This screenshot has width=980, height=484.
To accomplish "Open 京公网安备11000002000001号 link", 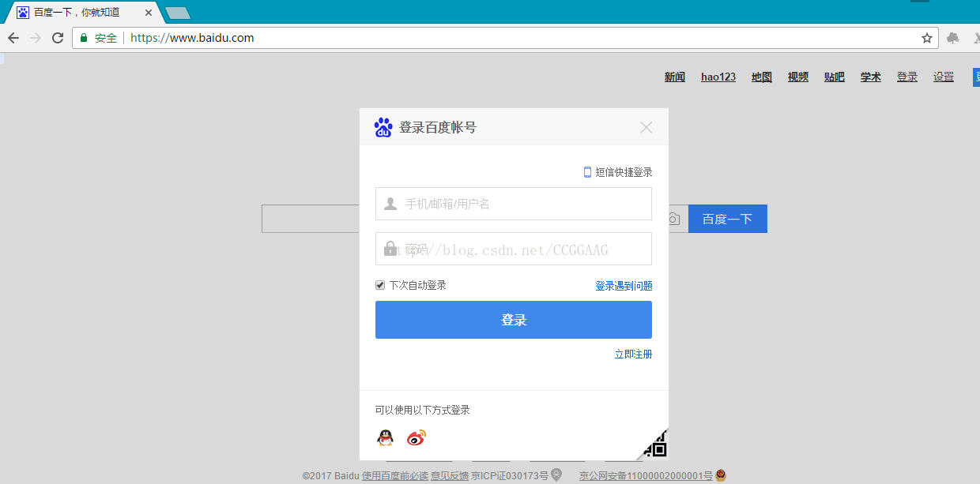I will pyautogui.click(x=646, y=475).
